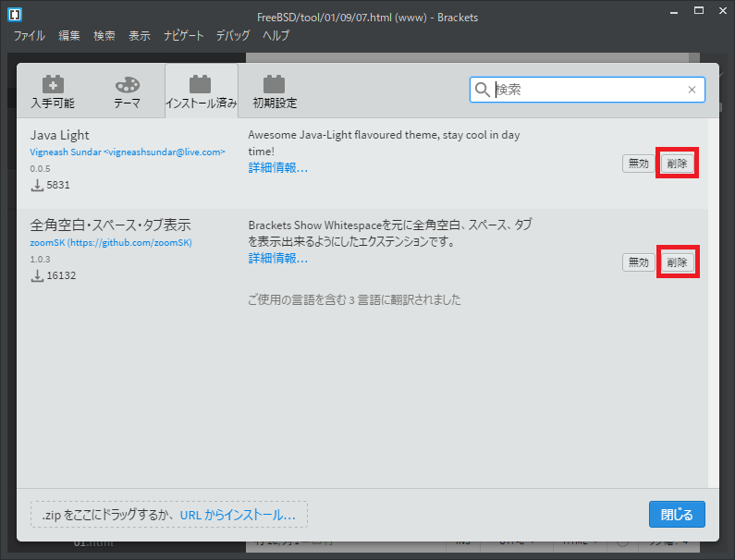Click version number 0.0.5
Image resolution: width=735 pixels, height=560 pixels.
pos(40,169)
